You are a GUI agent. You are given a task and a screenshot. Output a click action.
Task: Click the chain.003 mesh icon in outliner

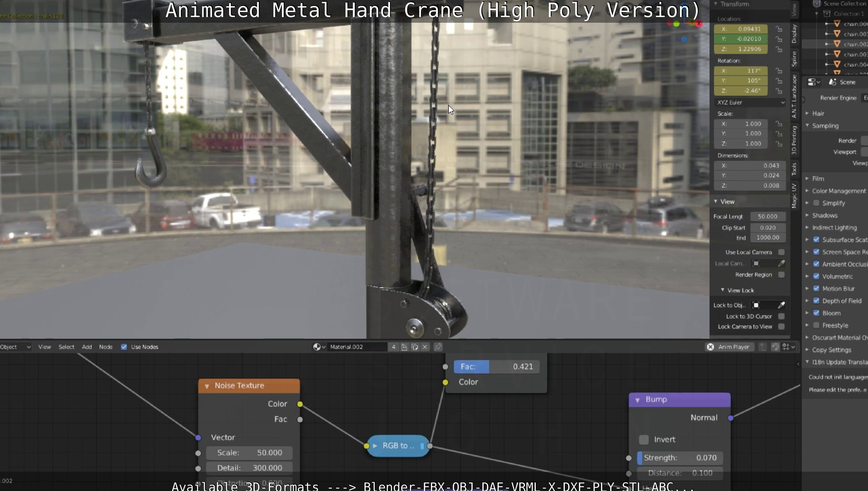tap(837, 54)
